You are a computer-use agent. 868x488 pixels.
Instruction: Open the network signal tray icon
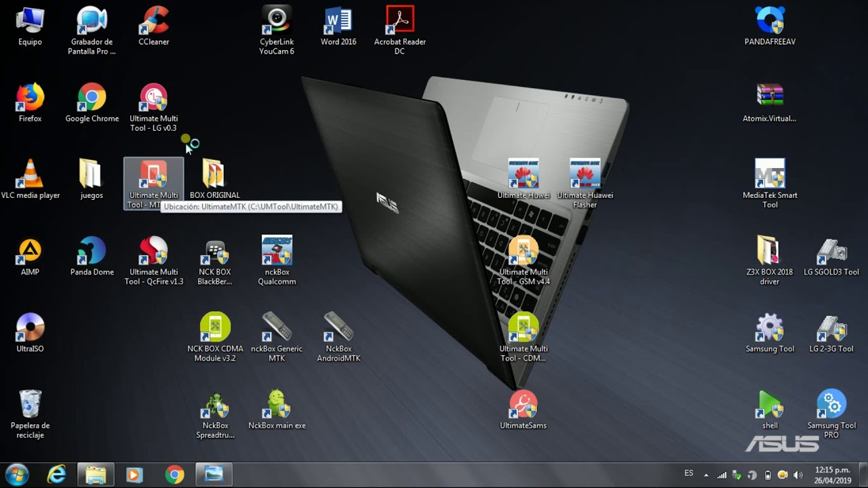coord(722,475)
